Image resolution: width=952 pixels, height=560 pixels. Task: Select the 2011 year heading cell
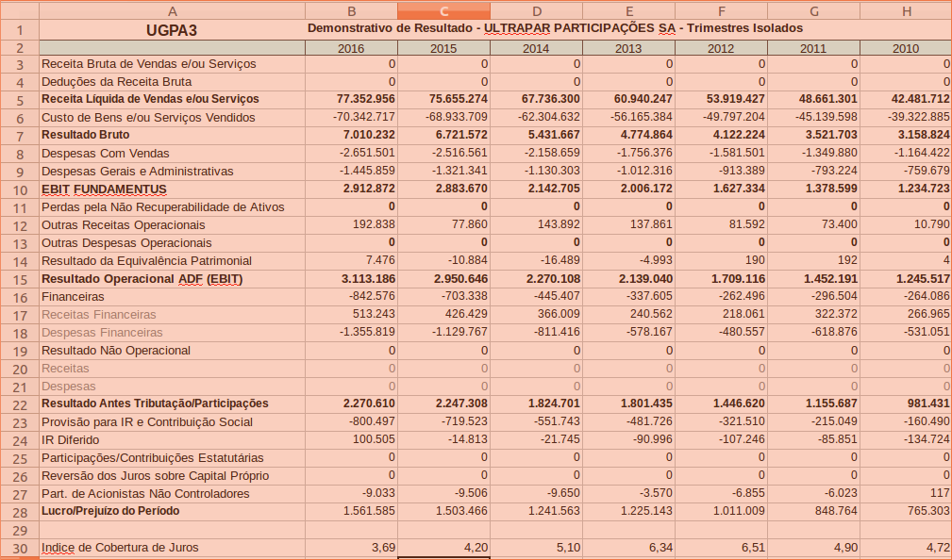[813, 48]
